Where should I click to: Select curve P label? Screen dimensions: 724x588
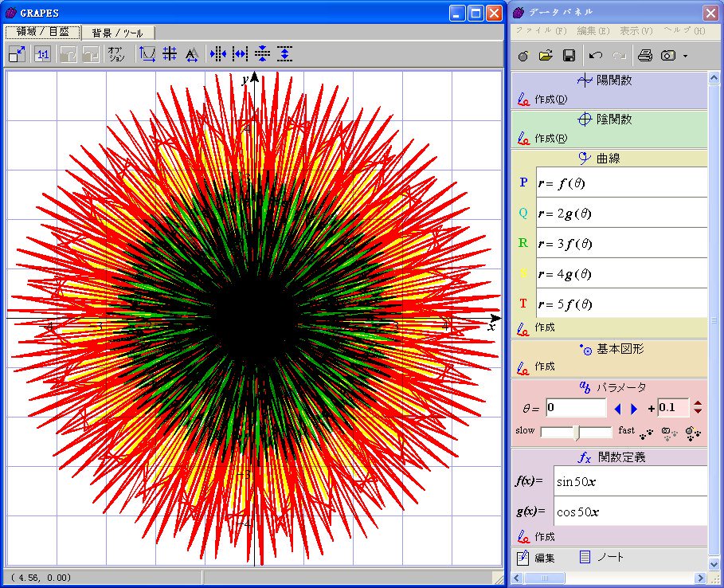click(x=523, y=182)
